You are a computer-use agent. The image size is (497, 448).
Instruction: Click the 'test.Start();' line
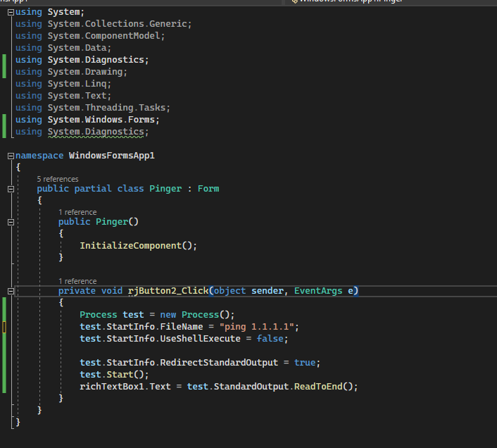click(x=114, y=375)
